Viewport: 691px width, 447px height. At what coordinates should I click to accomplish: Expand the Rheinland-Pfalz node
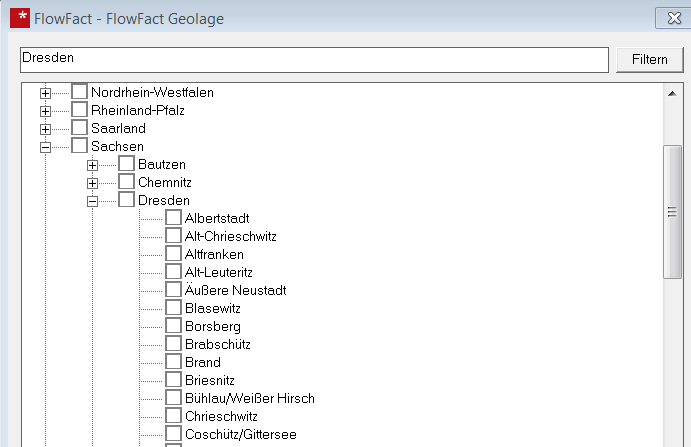[x=45, y=111]
